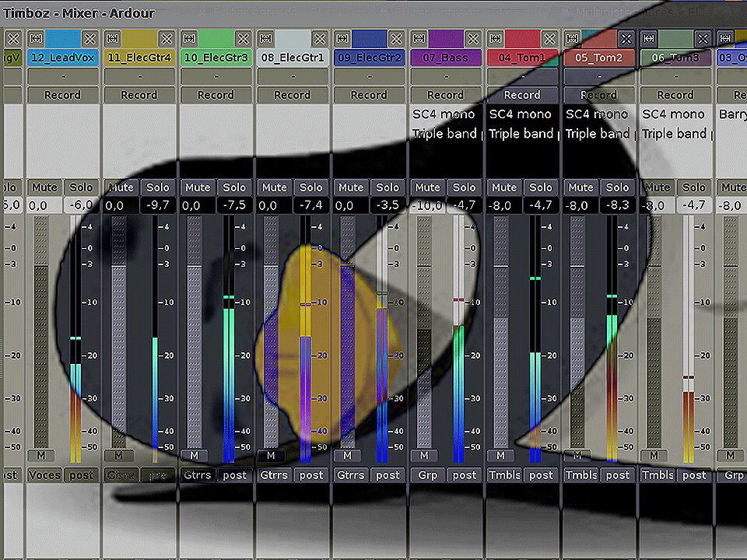Arm Record on the 12_LeadVox track
Viewport: 747px width, 560px height.
tap(63, 95)
